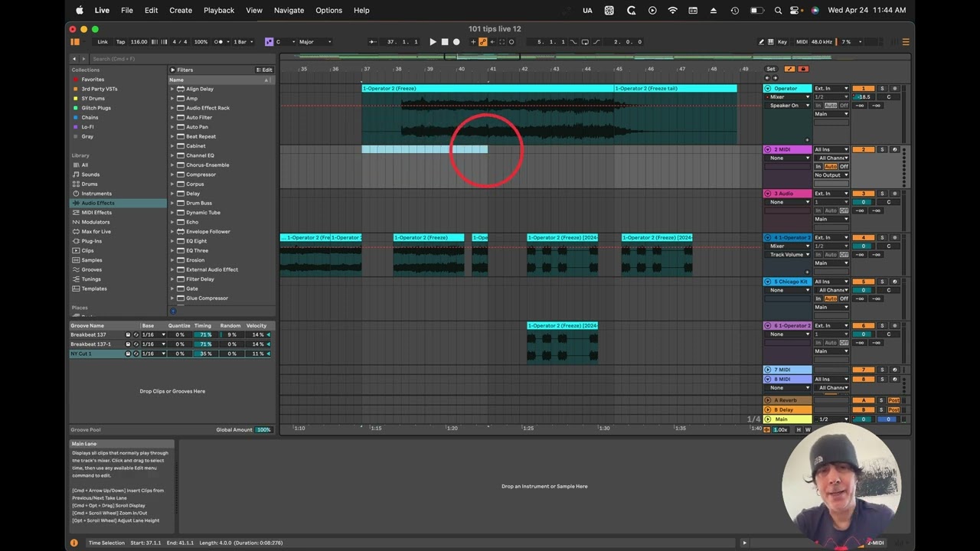Click the Arrangement Record button
The image size is (980, 551).
pyautogui.click(x=457, y=42)
